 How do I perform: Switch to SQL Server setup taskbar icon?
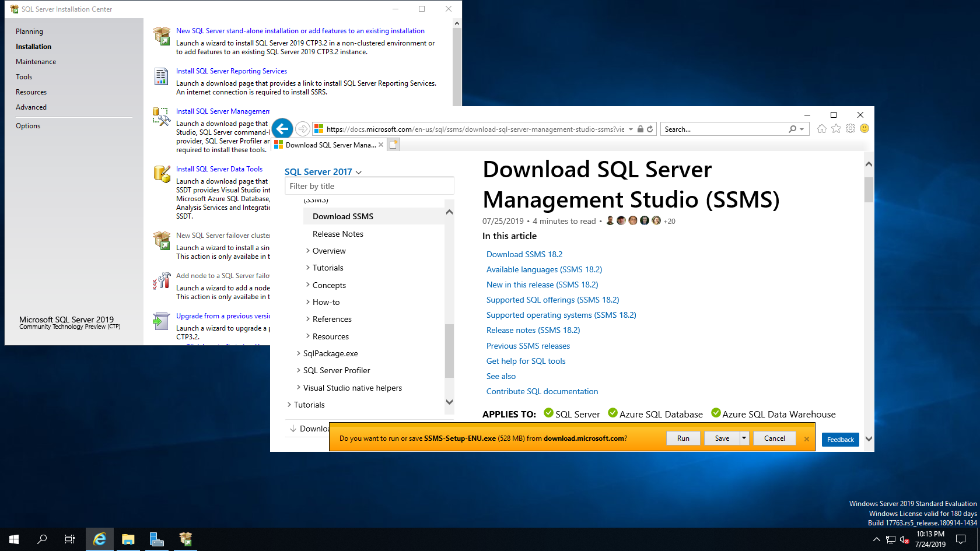[x=185, y=539]
